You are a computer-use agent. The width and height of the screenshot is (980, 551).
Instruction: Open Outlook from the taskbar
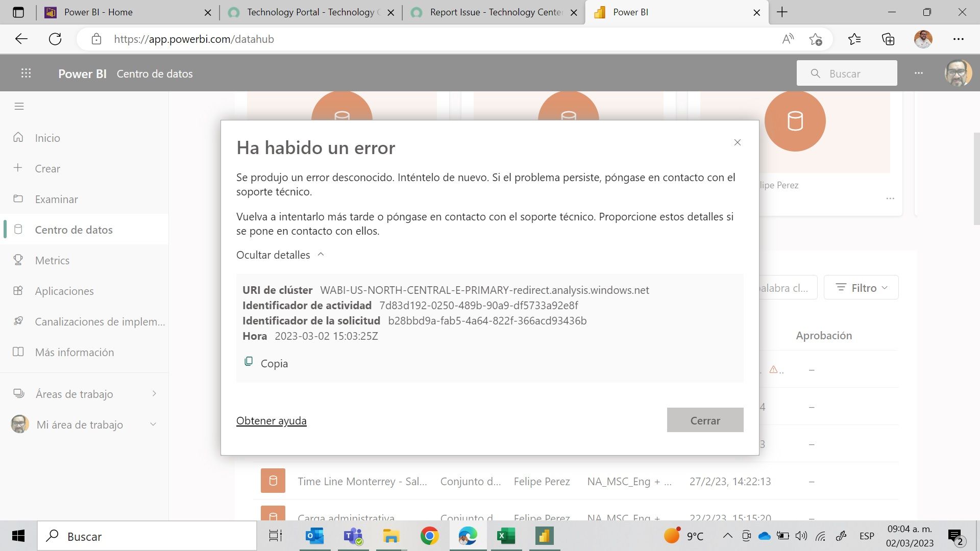315,536
